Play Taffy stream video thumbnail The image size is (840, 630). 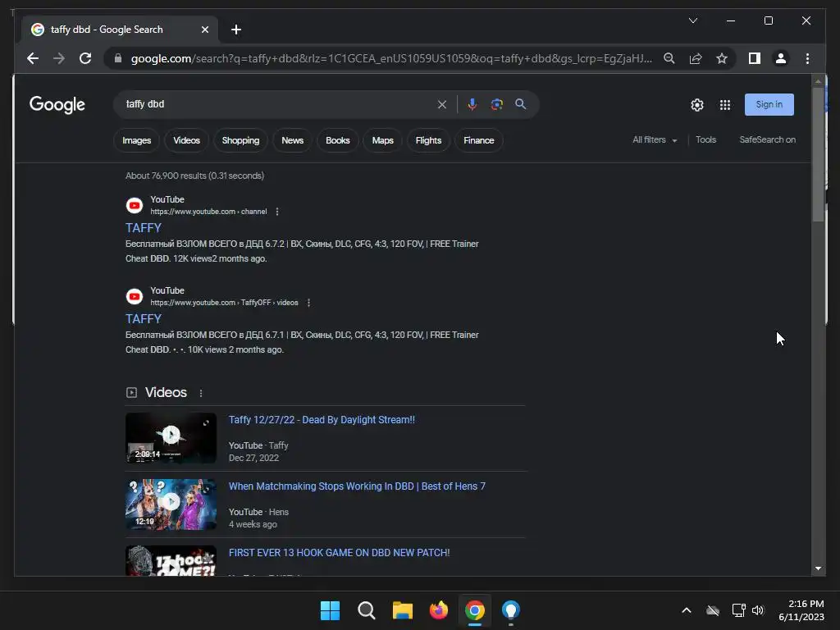tap(171, 438)
